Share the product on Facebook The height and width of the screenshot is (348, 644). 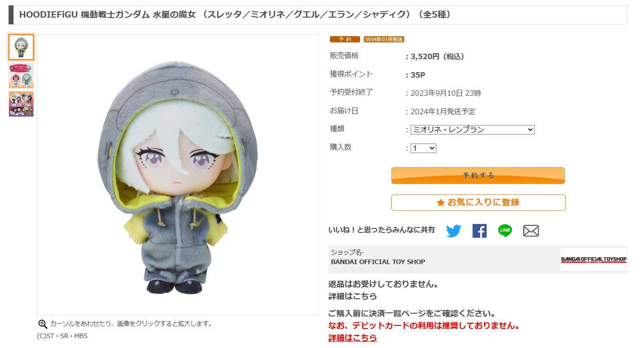(x=479, y=231)
